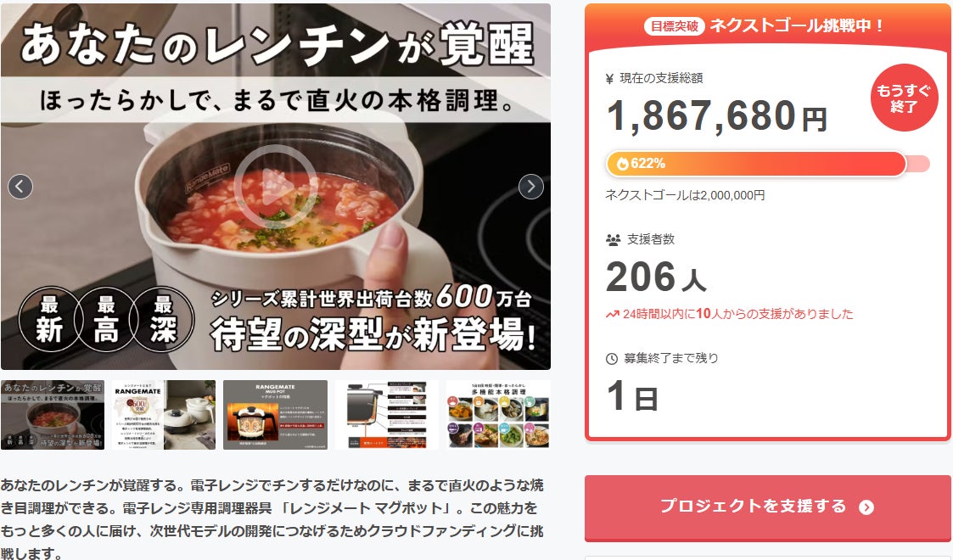Select the first thumbnail with tomato soup

point(53,415)
